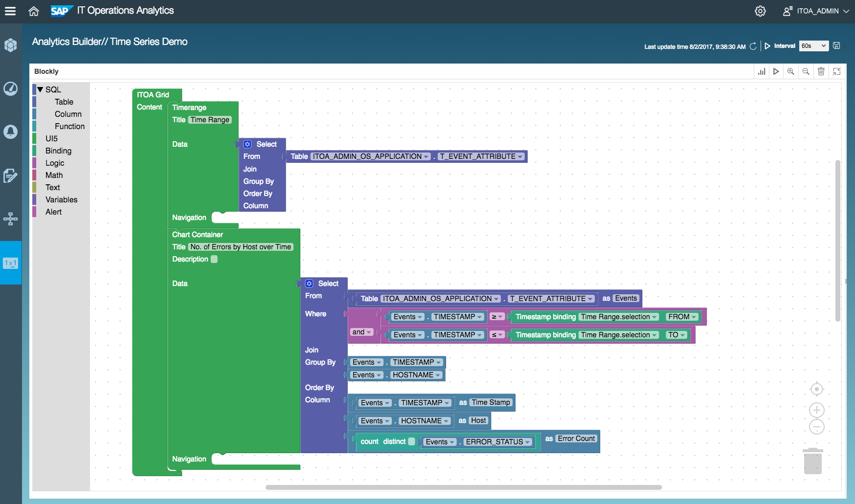Open the Variables toolbox category

coord(61,199)
